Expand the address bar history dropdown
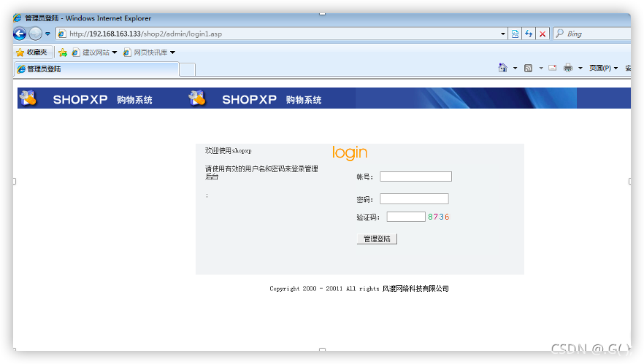Screen dimensions: 644x364 click(503, 34)
